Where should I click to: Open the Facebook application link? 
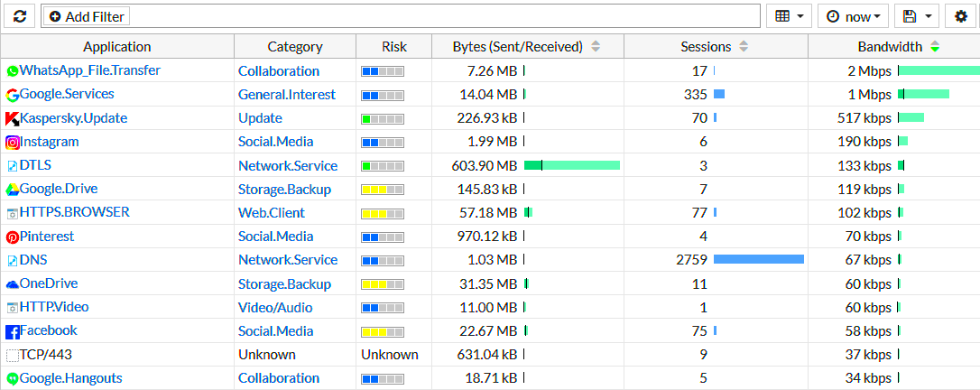(49, 330)
